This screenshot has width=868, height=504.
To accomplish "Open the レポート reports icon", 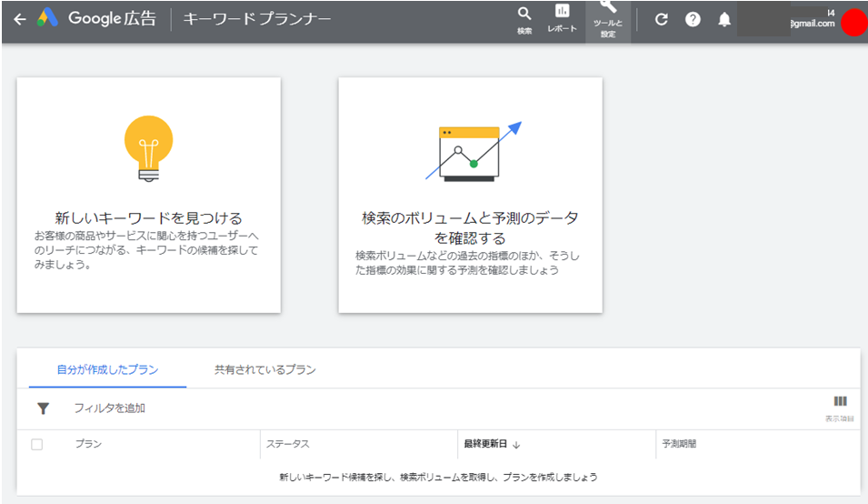I will (562, 11).
